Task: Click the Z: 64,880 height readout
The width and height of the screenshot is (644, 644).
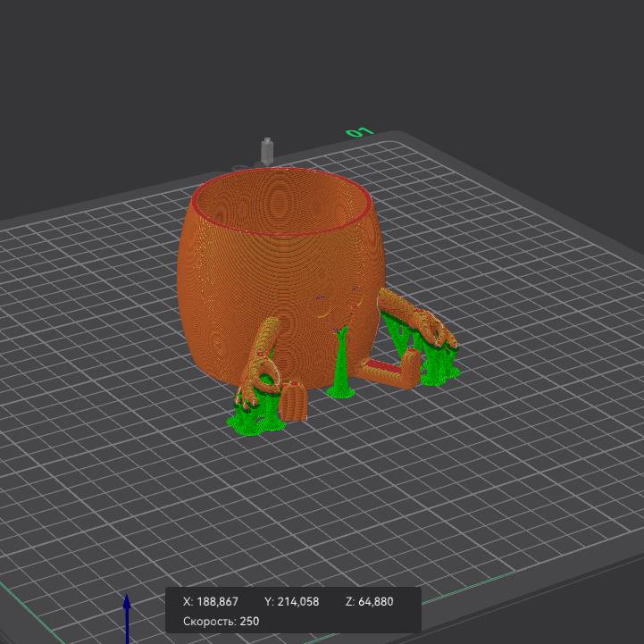Action: point(369,602)
